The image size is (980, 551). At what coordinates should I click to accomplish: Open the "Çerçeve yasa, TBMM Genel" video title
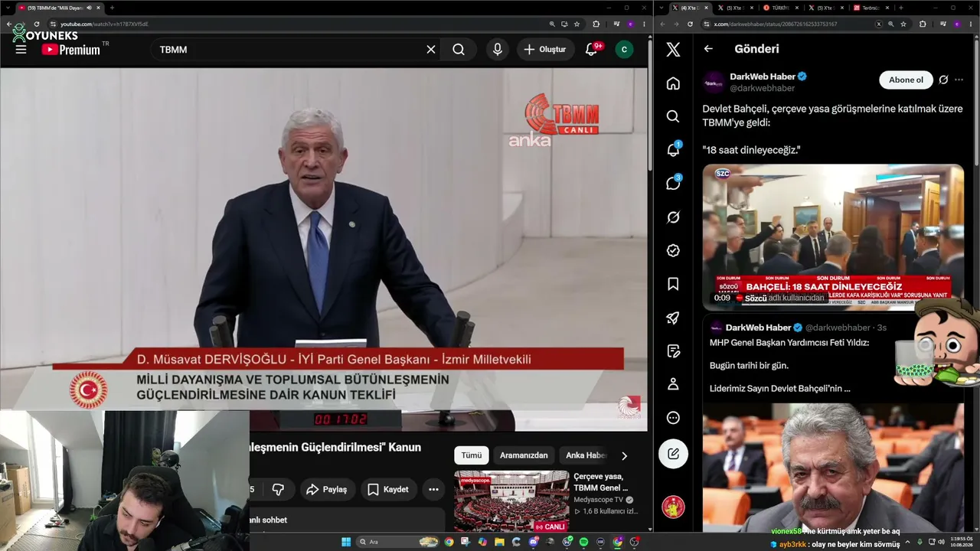[x=600, y=481]
